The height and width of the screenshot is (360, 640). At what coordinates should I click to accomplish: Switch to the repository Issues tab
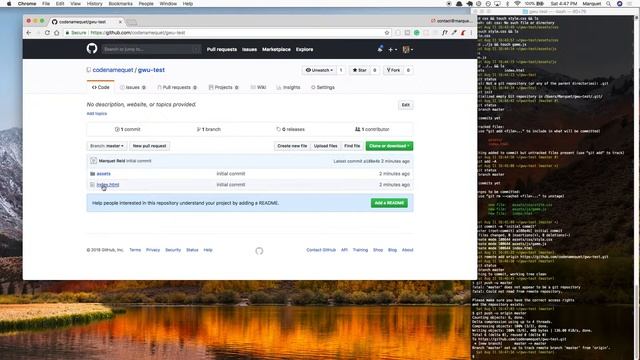tap(133, 87)
